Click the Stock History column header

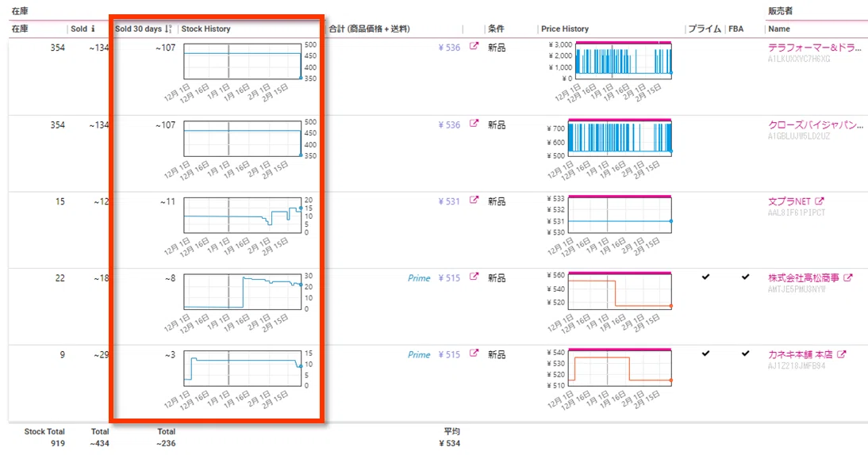[x=206, y=29]
